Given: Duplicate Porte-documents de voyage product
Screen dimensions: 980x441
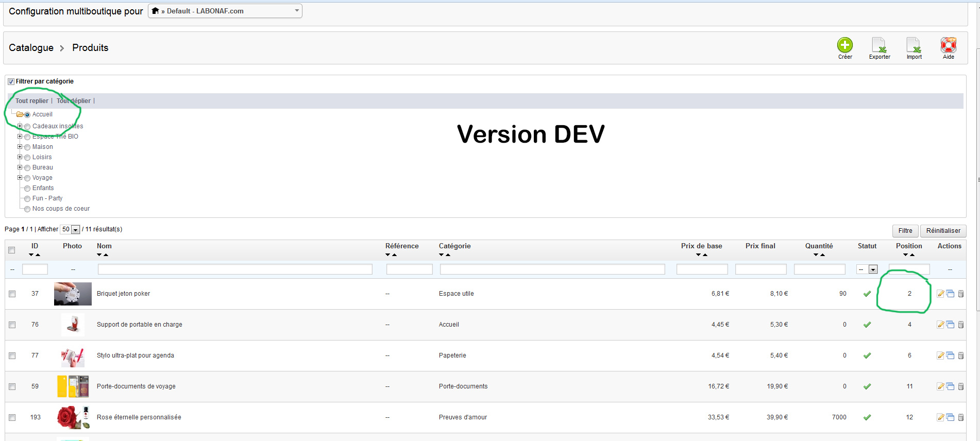Looking at the screenshot, I should (950, 386).
